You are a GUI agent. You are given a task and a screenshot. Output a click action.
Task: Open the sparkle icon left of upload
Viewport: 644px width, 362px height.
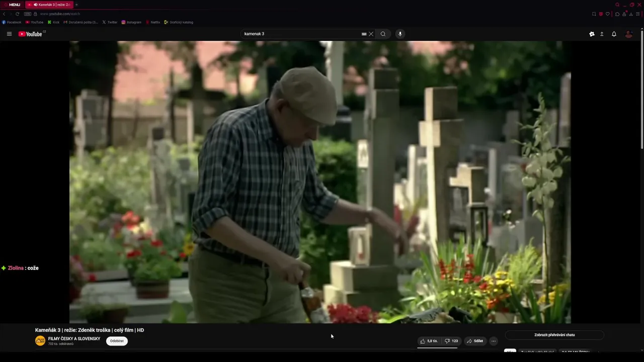coord(592,34)
